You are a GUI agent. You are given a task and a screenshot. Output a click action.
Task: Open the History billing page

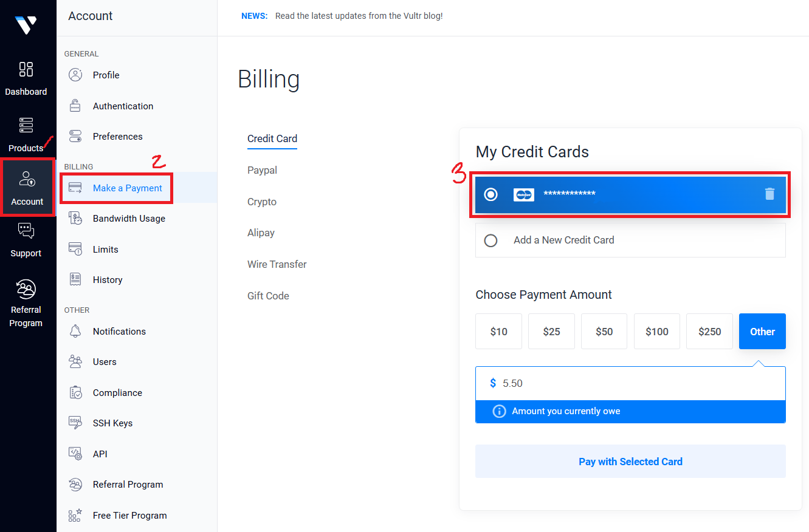(108, 280)
